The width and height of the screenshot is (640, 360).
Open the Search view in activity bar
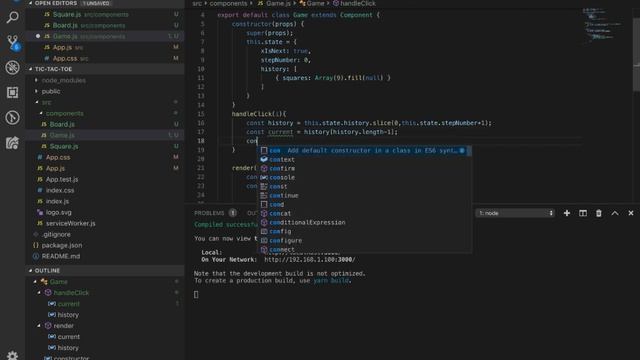point(12,17)
